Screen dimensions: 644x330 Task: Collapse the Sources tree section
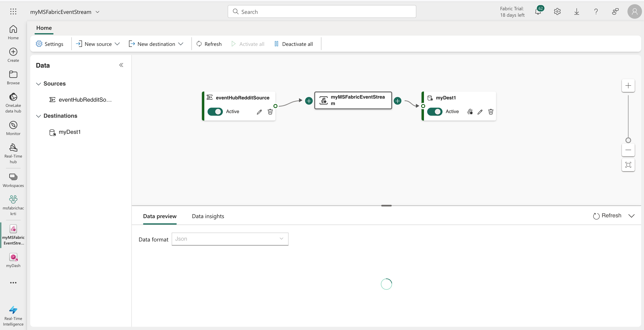click(38, 84)
